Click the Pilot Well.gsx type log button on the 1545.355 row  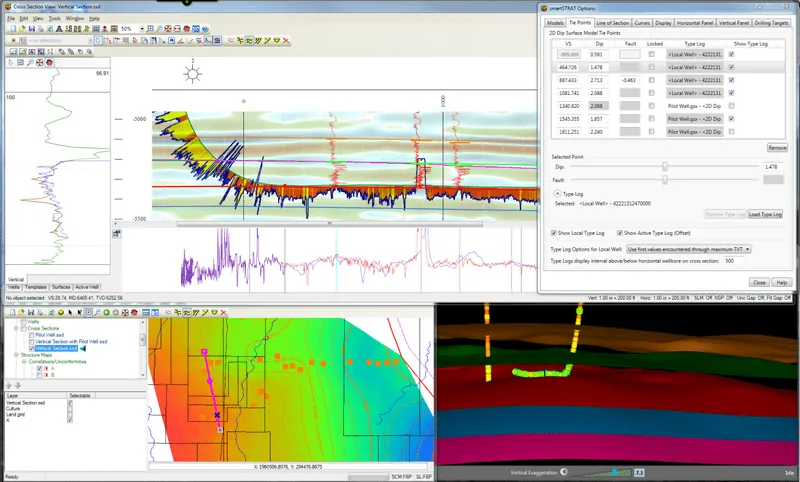click(x=694, y=118)
